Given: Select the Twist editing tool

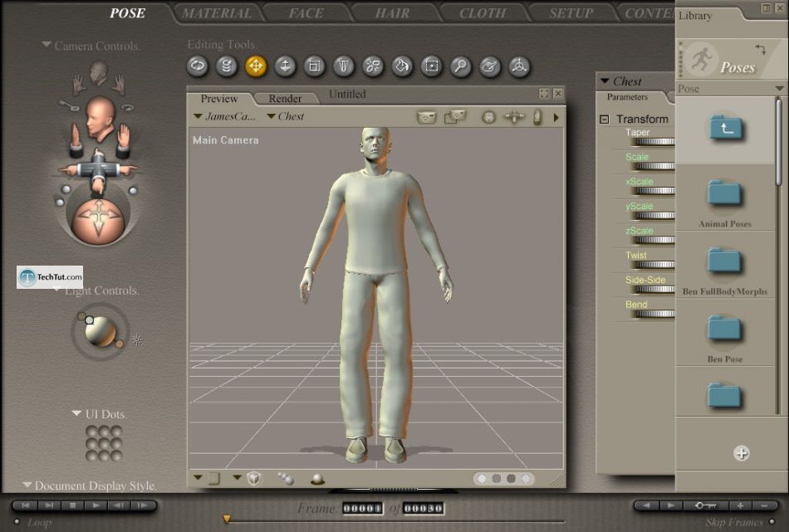Looking at the screenshot, I should point(227,66).
